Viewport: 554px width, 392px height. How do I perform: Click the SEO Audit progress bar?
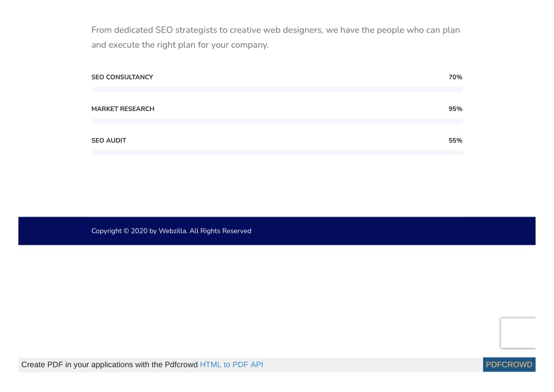[277, 153]
